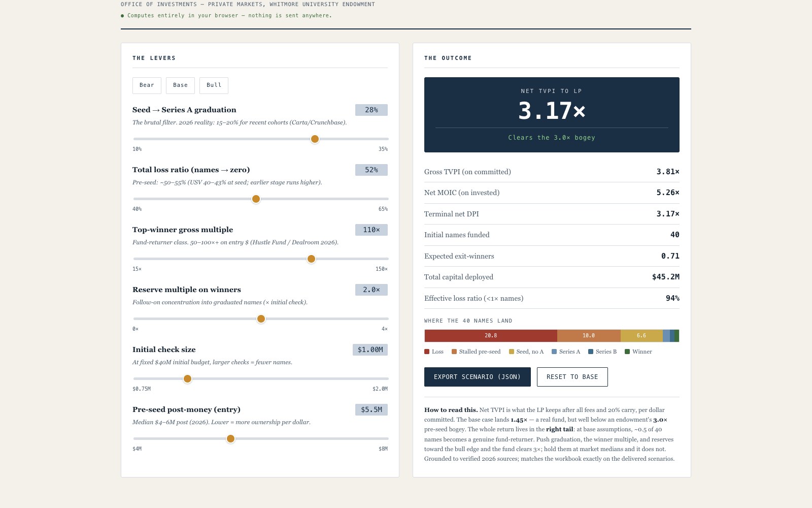Click the 2.0× reserve multiple value badge
Image resolution: width=812 pixels, height=508 pixels.
(x=371, y=290)
